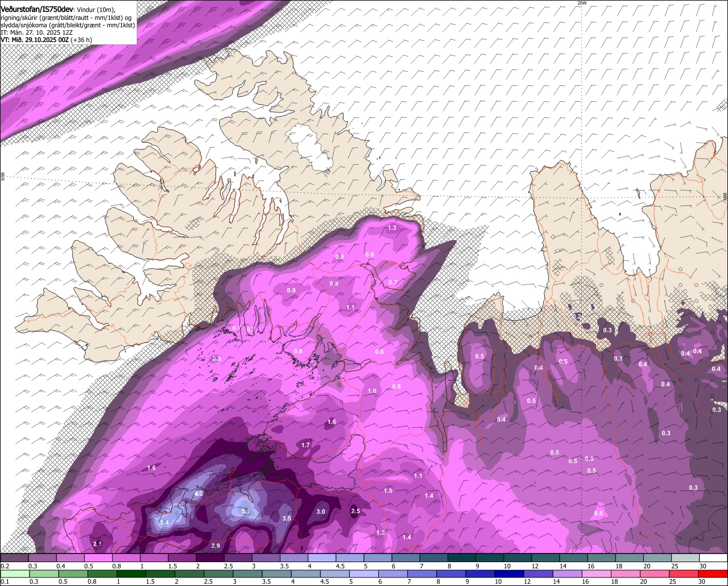
Task: Click the Veðurstofan/IS750dev title text
Action: point(37,9)
